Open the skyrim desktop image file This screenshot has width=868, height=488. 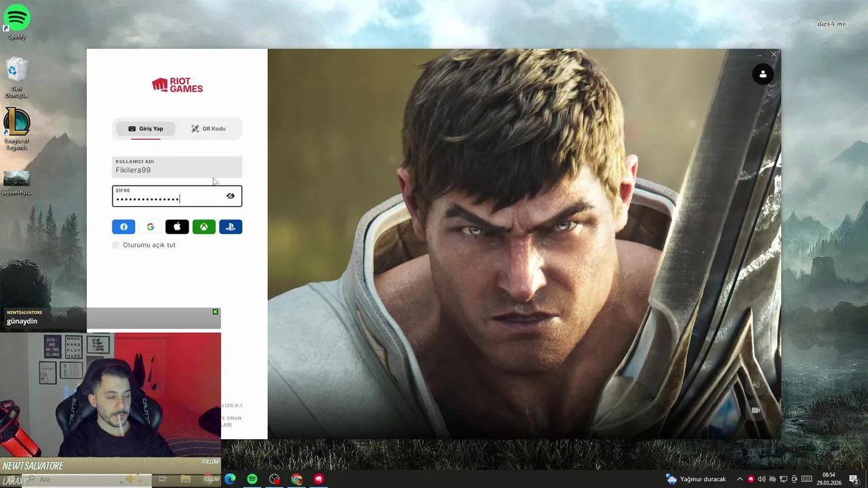(x=17, y=183)
